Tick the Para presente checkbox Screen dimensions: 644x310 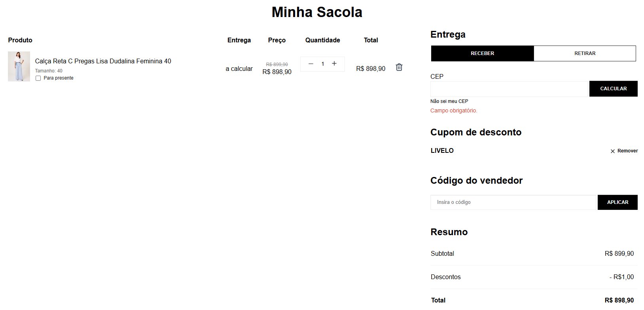coord(38,78)
